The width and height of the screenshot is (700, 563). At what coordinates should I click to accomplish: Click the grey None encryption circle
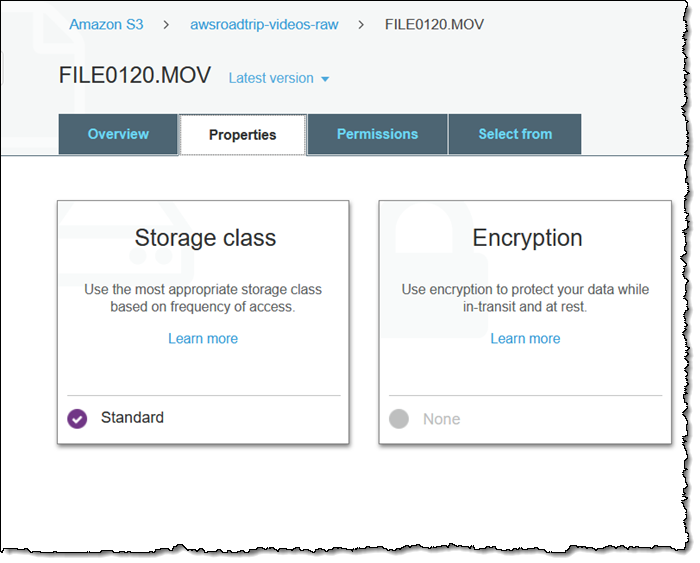click(x=399, y=419)
